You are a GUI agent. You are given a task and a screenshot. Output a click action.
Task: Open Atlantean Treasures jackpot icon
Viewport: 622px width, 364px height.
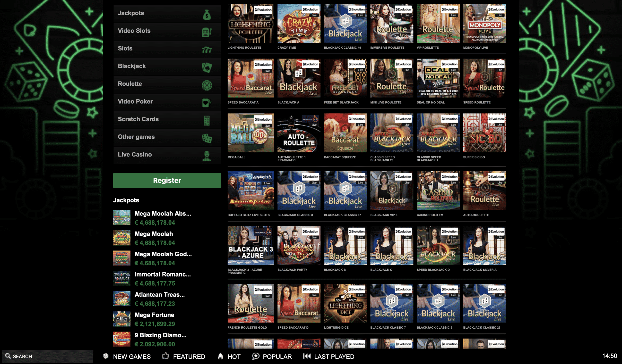pyautogui.click(x=122, y=298)
